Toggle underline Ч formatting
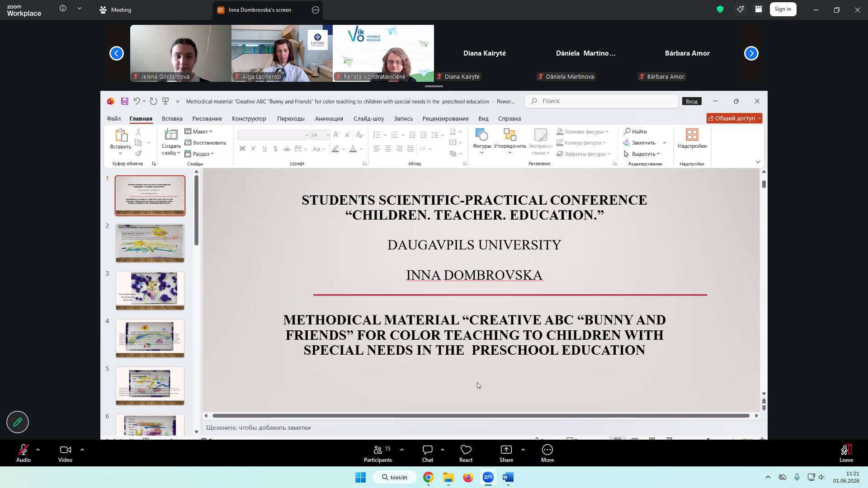 point(264,148)
